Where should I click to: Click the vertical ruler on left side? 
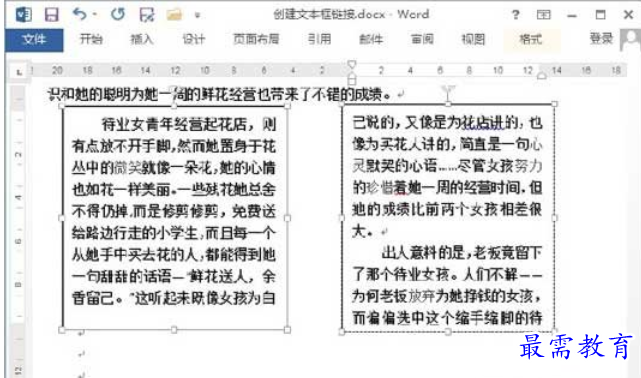[x=18, y=231]
